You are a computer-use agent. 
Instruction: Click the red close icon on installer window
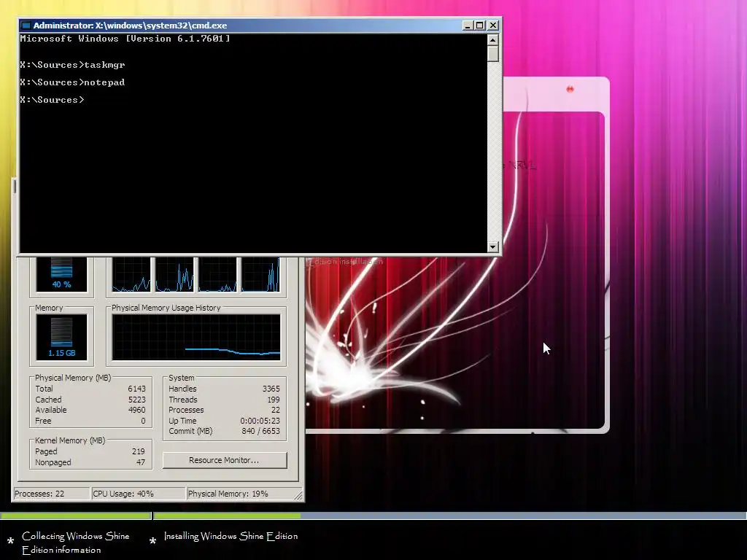coord(570,89)
